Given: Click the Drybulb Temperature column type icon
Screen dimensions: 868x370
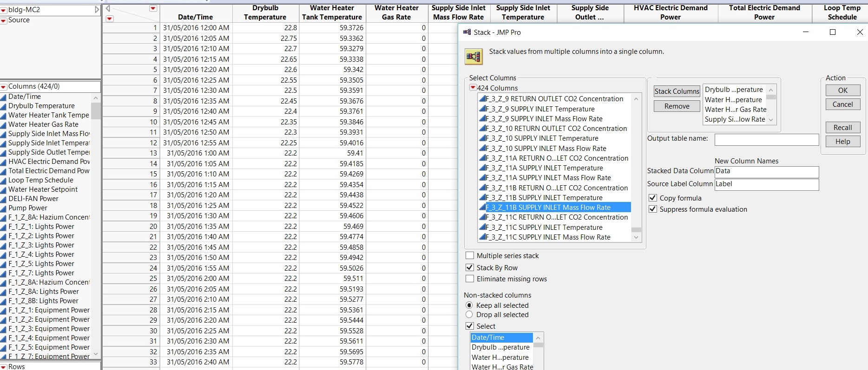Looking at the screenshot, I should click(4, 106).
